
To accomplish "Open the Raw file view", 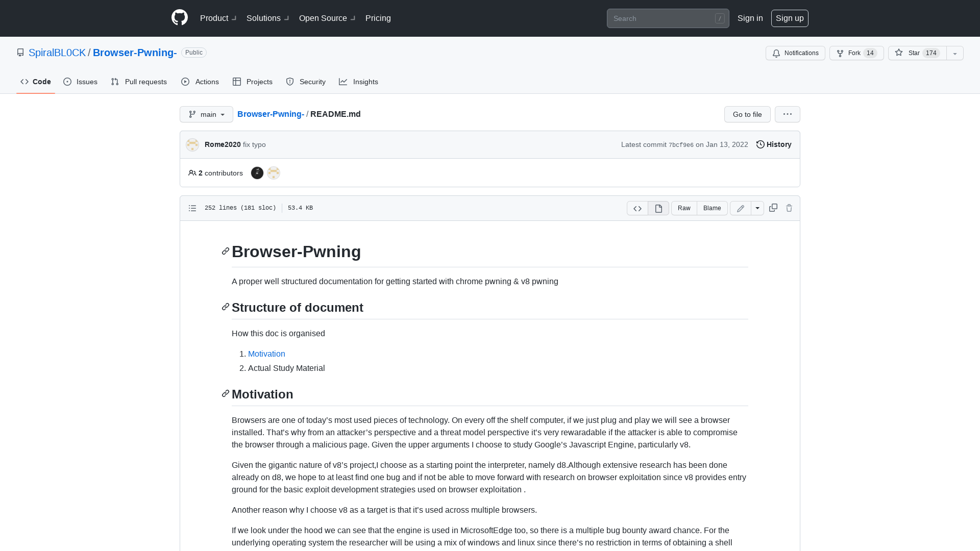I will (x=684, y=208).
